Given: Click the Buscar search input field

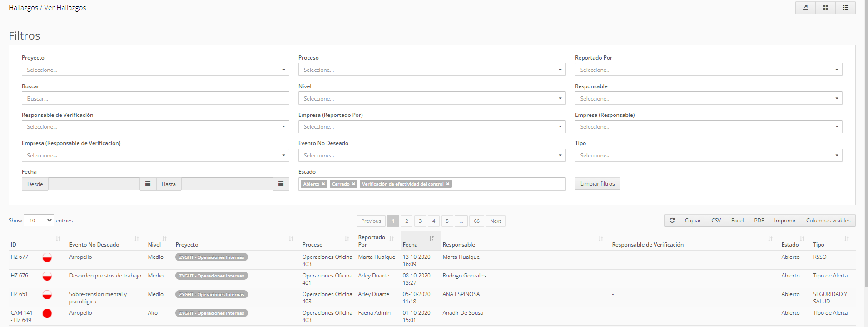Looking at the screenshot, I should [x=155, y=99].
